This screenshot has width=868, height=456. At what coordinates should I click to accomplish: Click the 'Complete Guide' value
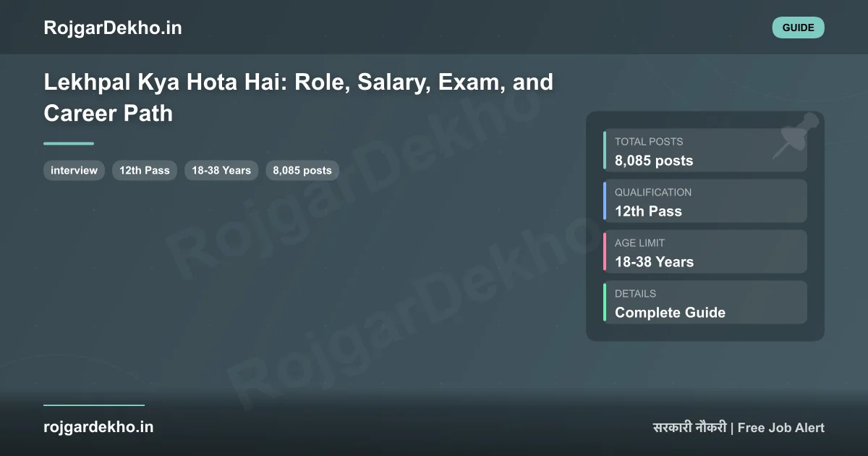pyautogui.click(x=670, y=313)
